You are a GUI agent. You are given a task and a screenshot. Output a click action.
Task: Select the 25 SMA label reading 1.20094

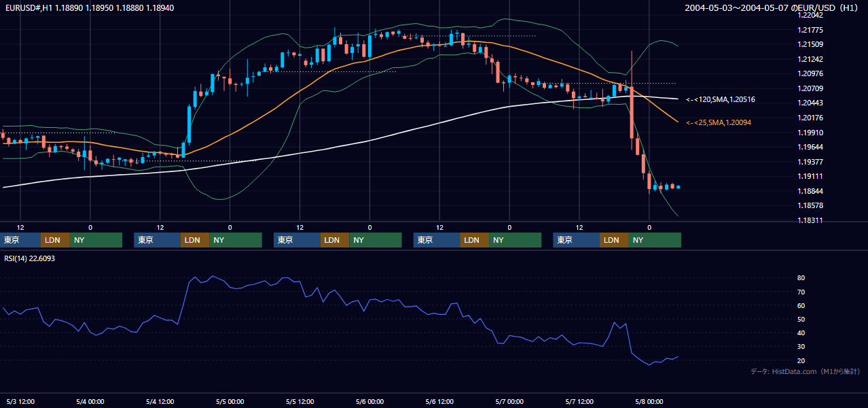coord(719,122)
